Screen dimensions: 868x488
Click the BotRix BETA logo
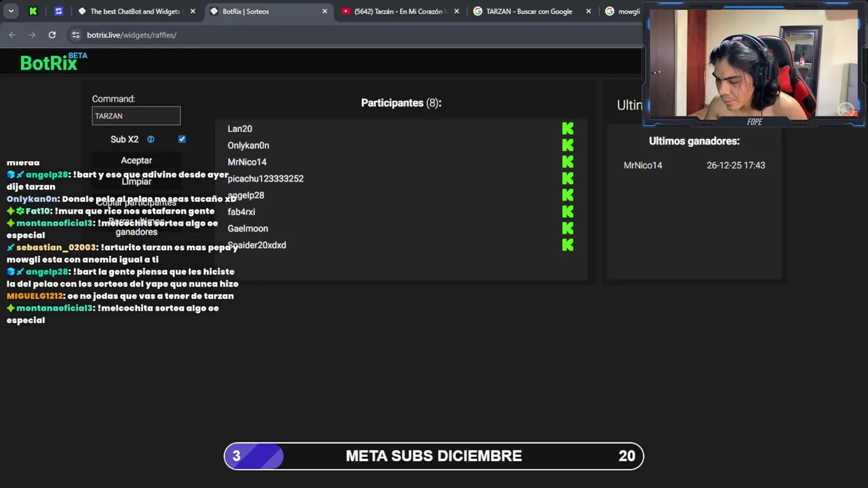54,62
